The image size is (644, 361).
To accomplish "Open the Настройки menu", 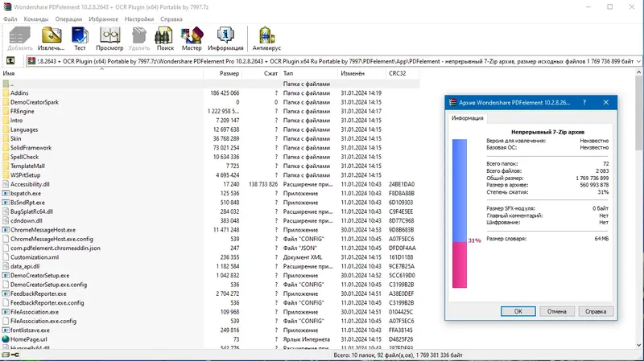I will [x=139, y=18].
